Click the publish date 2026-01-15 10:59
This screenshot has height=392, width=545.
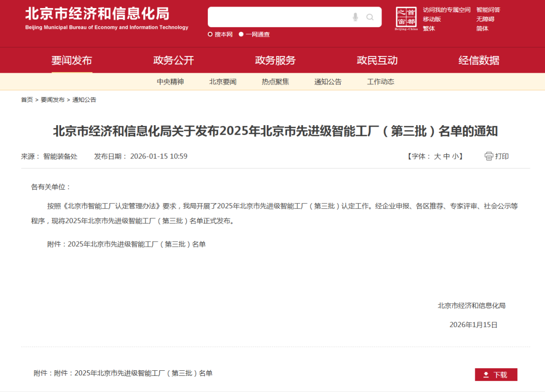(x=159, y=156)
